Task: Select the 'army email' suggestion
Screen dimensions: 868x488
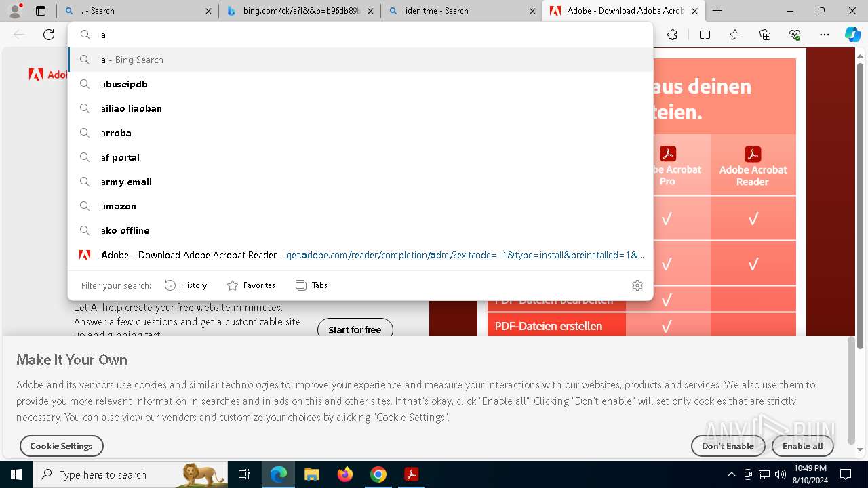Action: coord(360,182)
